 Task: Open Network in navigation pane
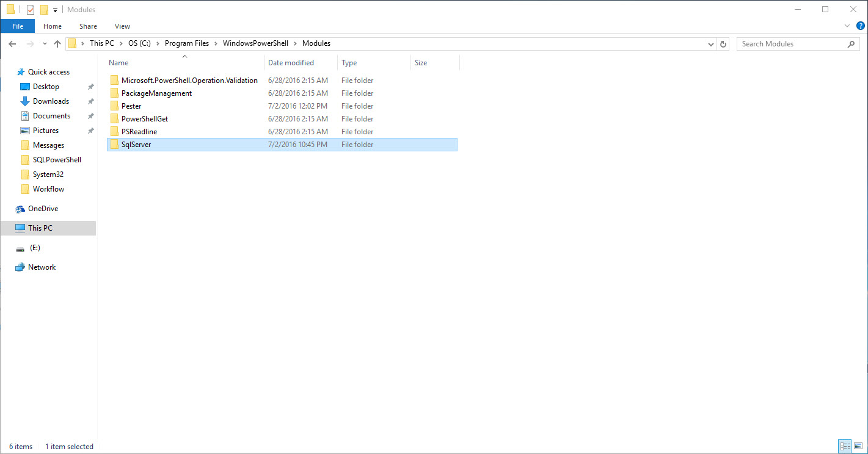[x=42, y=267]
